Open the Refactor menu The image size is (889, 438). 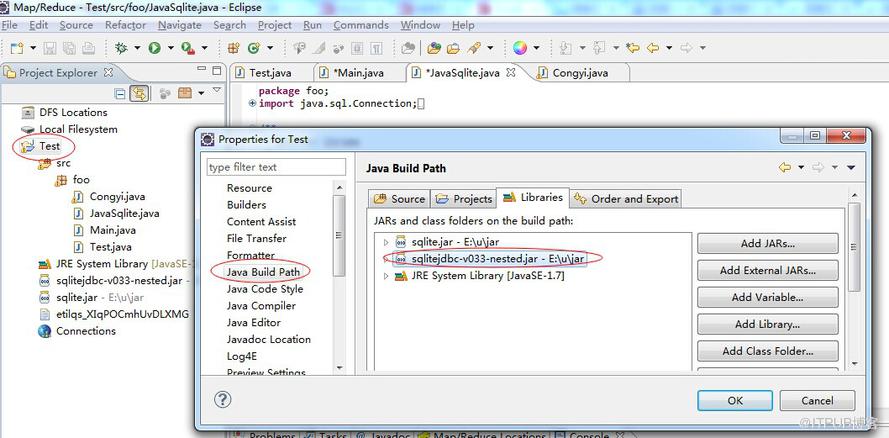tap(125, 25)
